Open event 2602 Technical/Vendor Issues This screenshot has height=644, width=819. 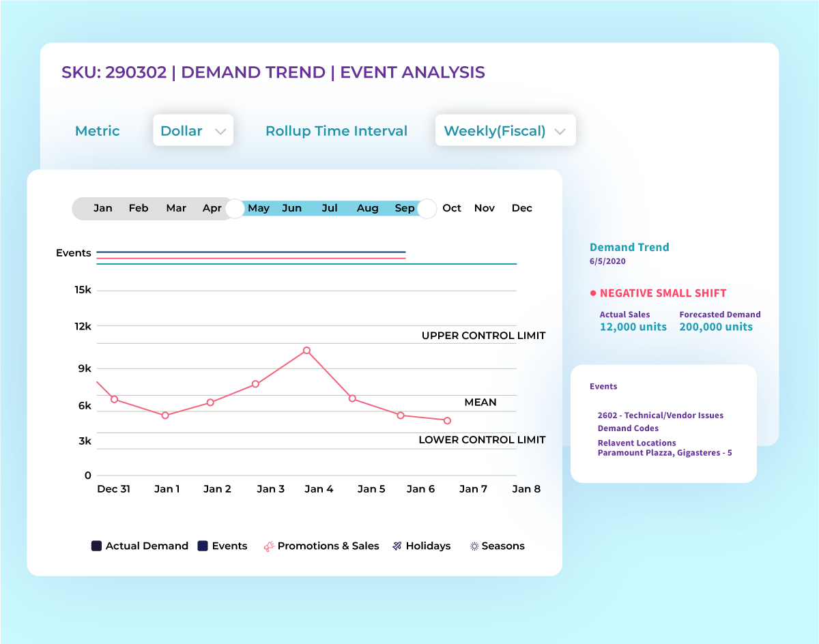[661, 415]
